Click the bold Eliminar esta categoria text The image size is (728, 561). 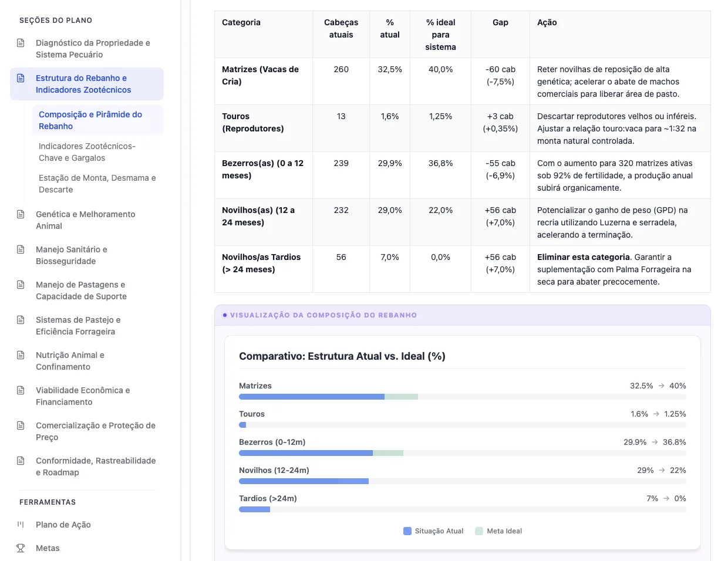pyautogui.click(x=584, y=257)
